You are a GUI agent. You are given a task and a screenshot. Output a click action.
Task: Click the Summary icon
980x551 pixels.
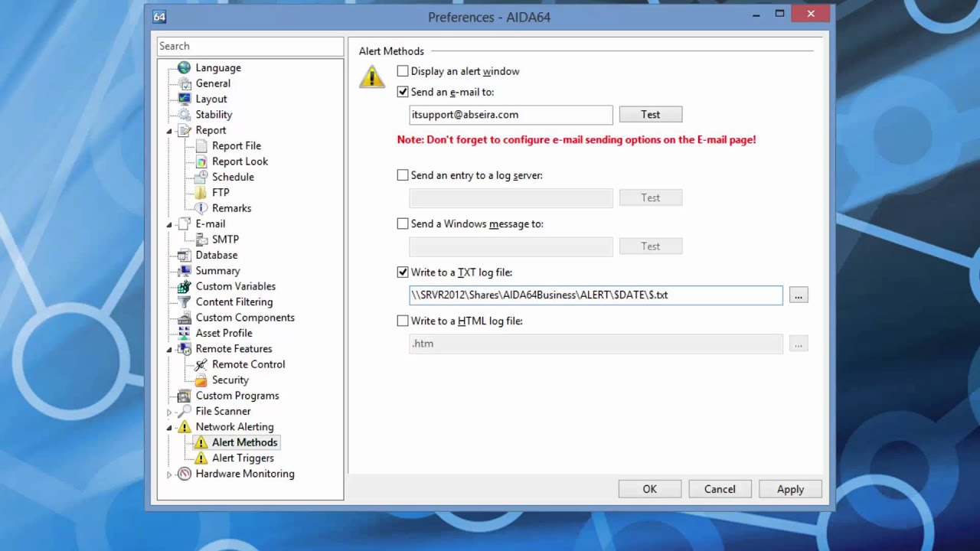coord(184,271)
